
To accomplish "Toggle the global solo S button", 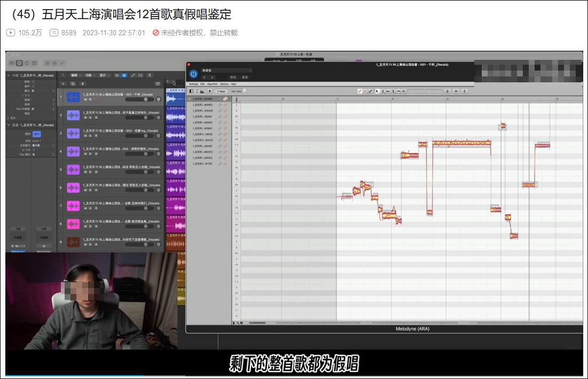I will (83, 84).
